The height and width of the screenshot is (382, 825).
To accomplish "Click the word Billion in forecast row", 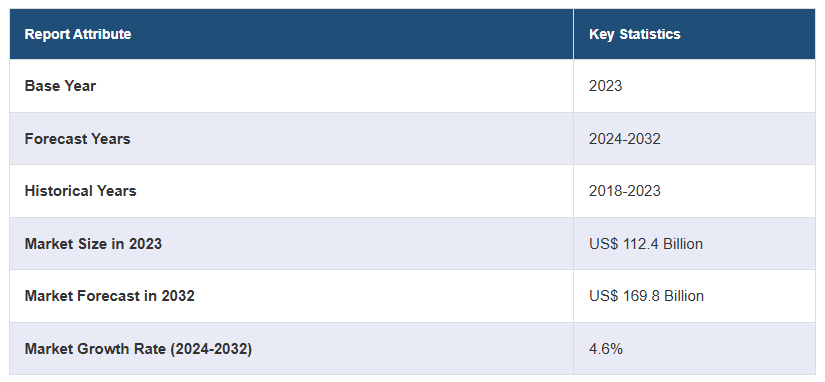I will [x=683, y=296].
